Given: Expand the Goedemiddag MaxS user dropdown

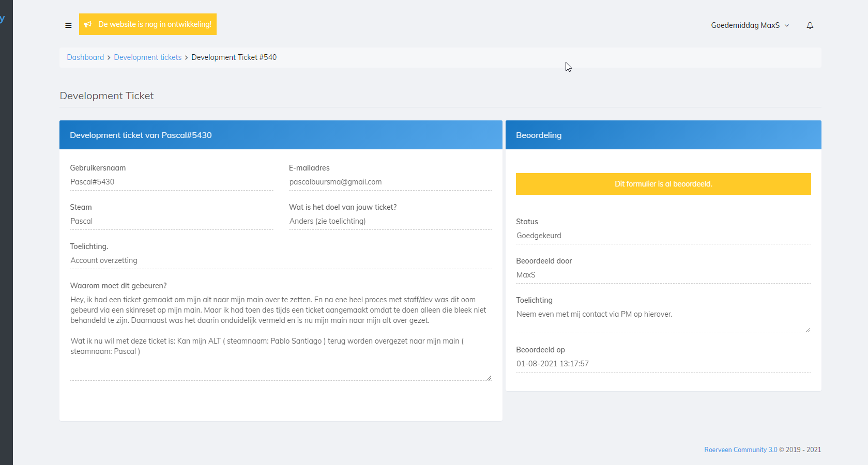Looking at the screenshot, I should [x=750, y=25].
